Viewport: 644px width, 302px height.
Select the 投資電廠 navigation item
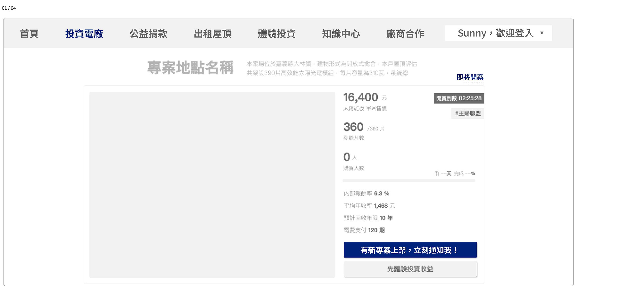(x=84, y=33)
